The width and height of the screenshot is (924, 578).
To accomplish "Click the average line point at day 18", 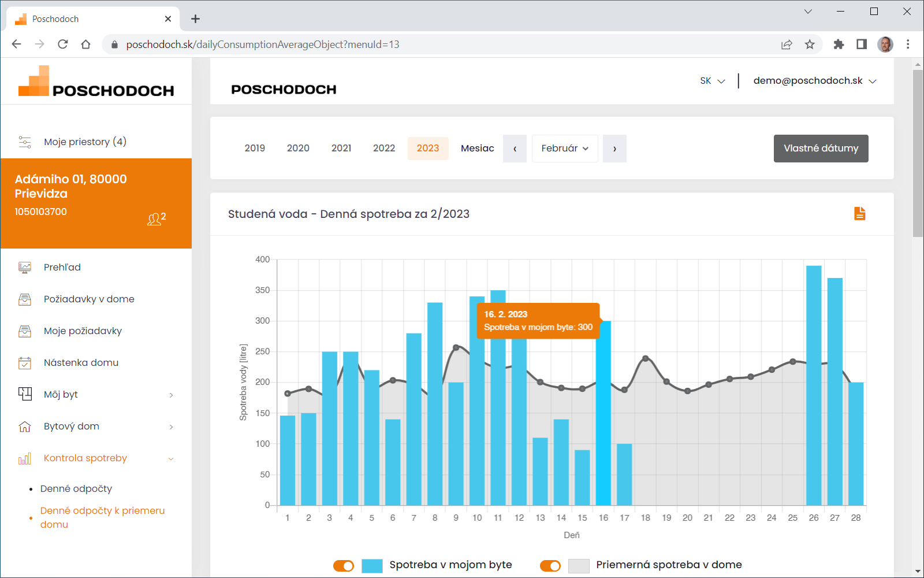I will click(646, 358).
